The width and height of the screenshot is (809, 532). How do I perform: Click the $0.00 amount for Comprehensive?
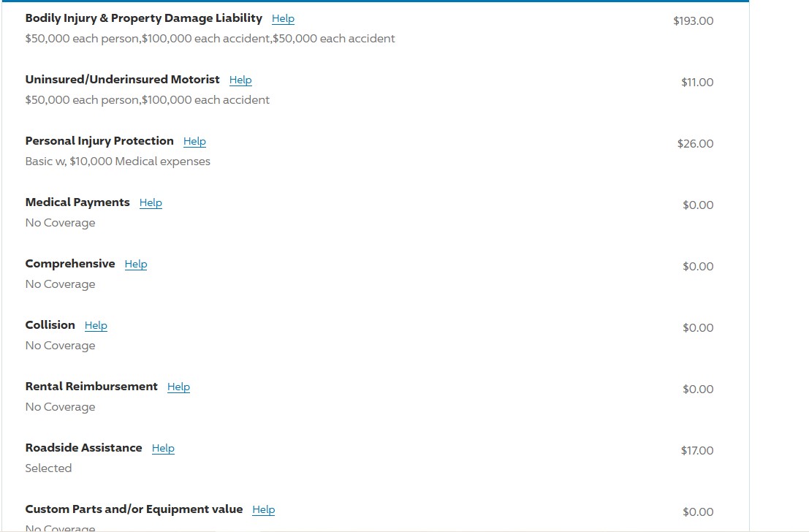point(698,266)
